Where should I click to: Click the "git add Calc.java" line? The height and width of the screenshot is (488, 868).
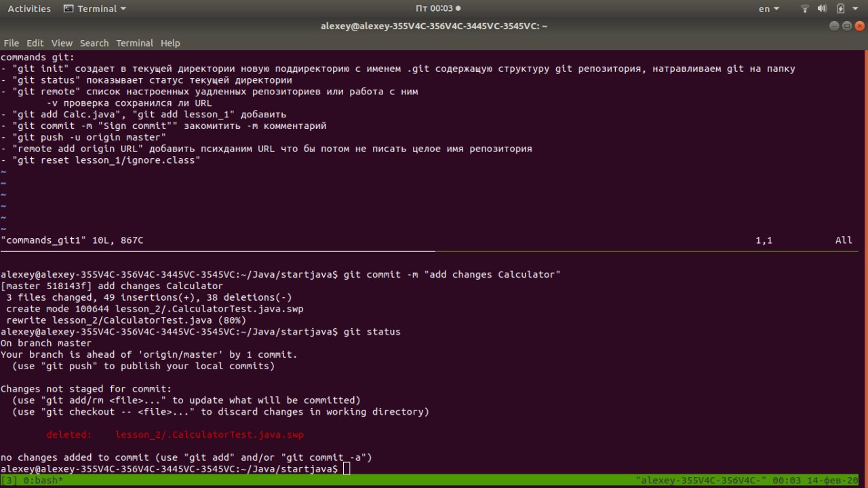click(144, 115)
